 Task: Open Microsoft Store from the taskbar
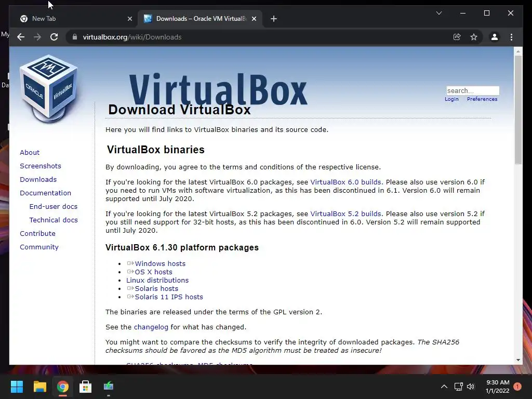pos(85,387)
